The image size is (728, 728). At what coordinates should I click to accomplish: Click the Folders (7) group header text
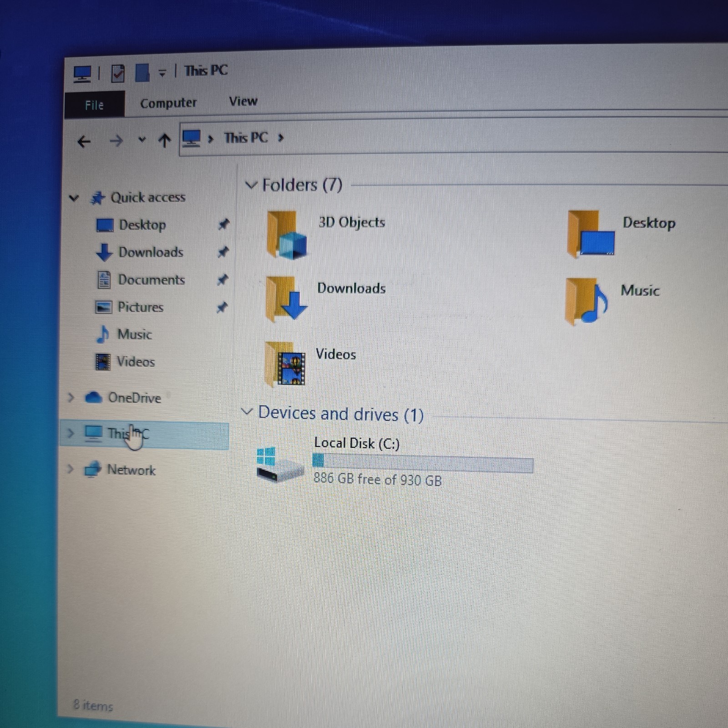coord(302,185)
